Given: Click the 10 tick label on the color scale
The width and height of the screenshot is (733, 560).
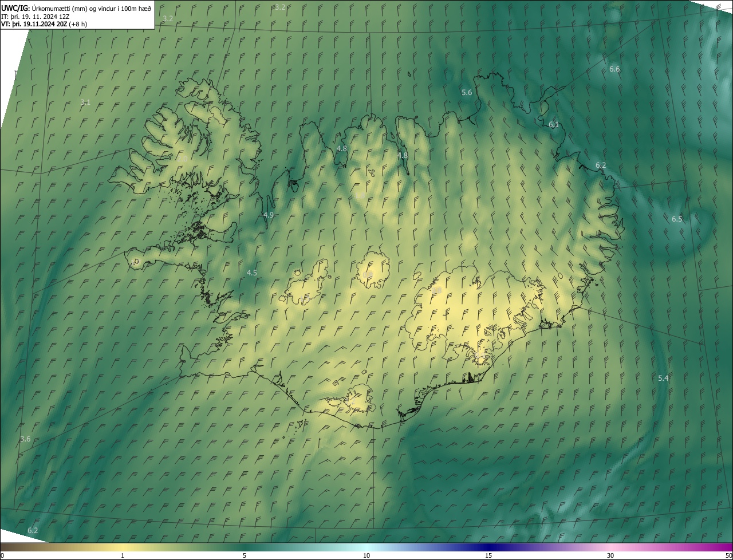Looking at the screenshot, I should (366, 555).
